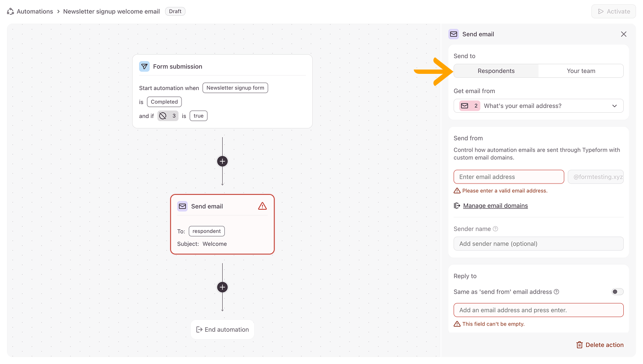
Task: Click the Delete action button
Action: pyautogui.click(x=600, y=345)
